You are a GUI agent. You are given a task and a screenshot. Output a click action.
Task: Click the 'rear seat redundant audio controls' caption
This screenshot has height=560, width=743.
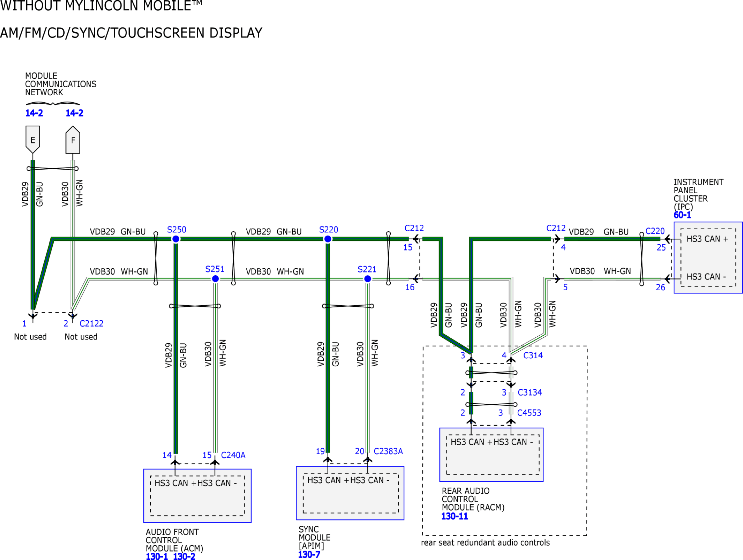click(485, 543)
